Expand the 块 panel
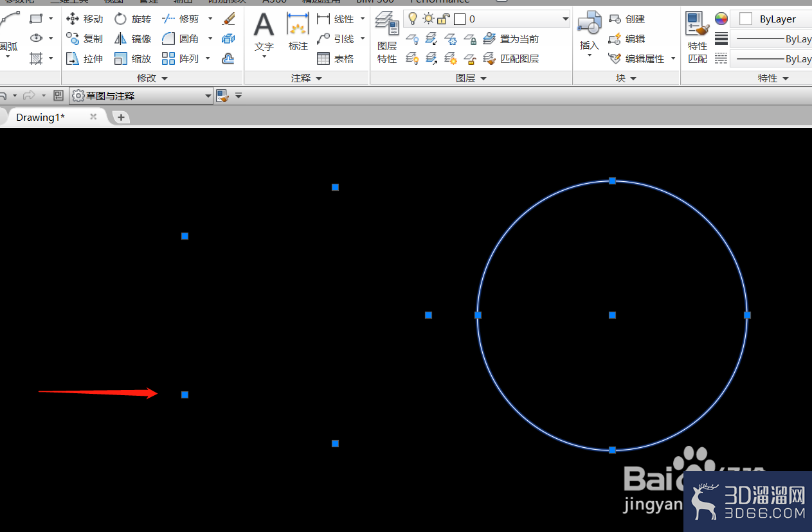The width and height of the screenshot is (812, 532). (626, 78)
